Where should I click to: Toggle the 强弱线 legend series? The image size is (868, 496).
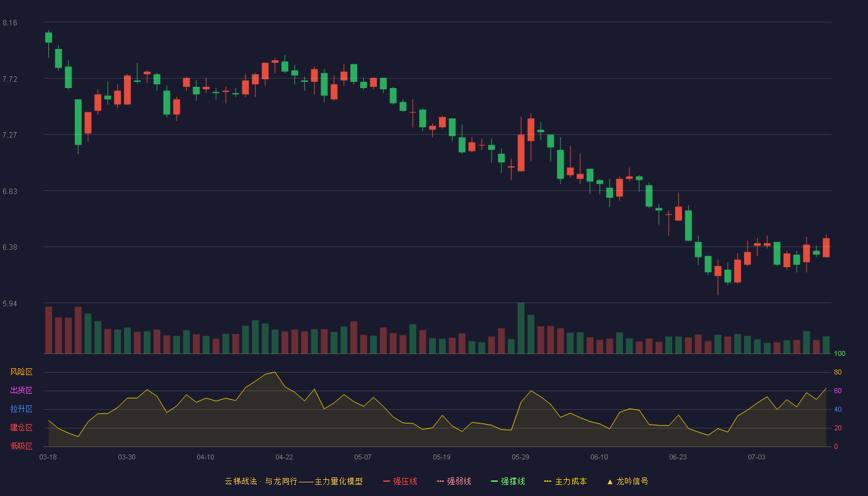[454, 481]
